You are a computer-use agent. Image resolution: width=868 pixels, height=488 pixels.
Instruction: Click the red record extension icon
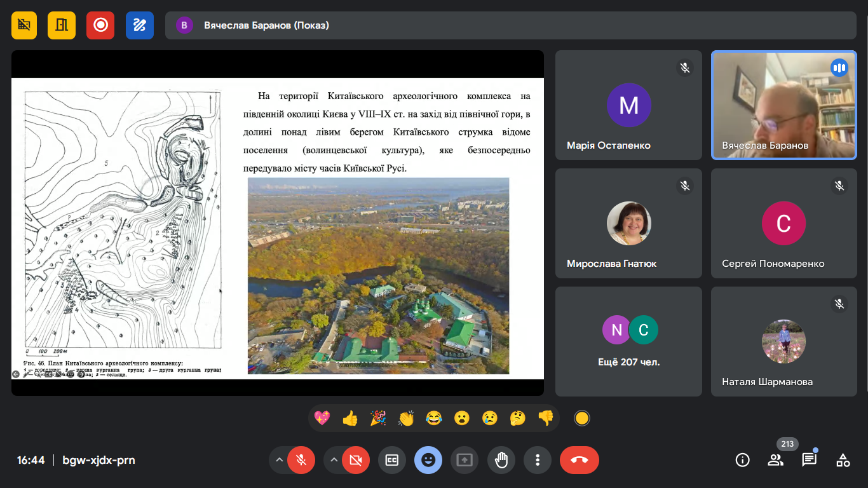click(x=100, y=25)
